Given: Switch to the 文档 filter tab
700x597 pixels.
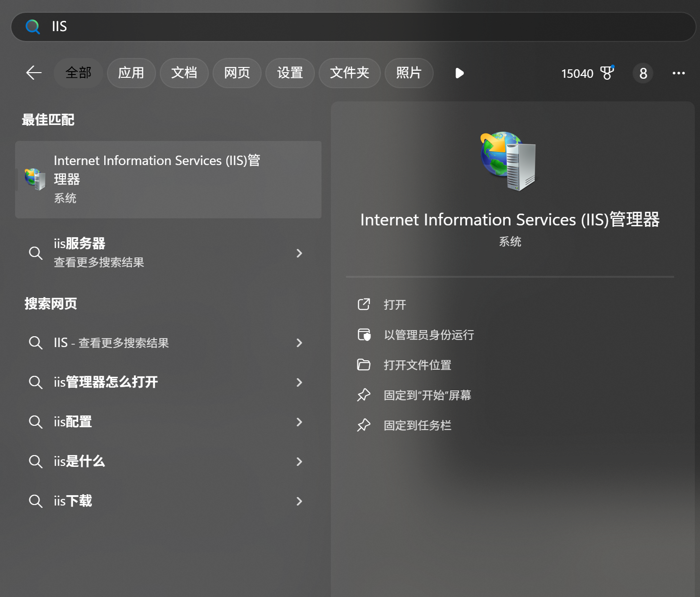Looking at the screenshot, I should pos(184,73).
